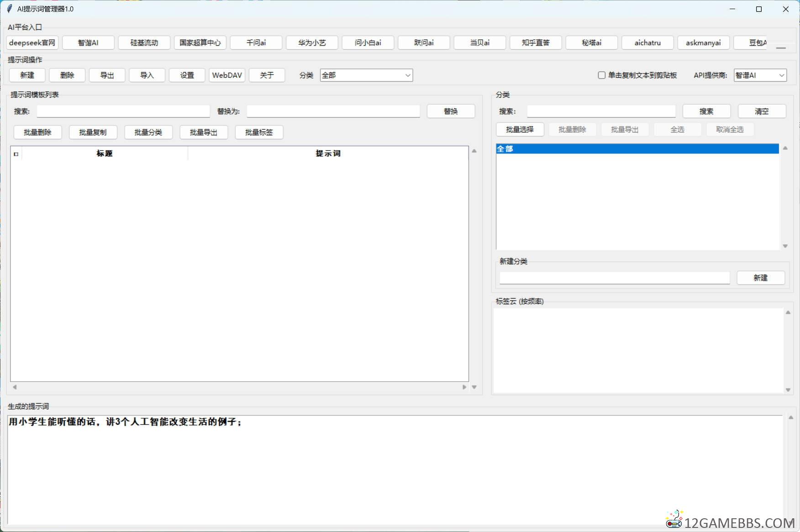
Task: Click the 删除 prompt button
Action: [67, 75]
